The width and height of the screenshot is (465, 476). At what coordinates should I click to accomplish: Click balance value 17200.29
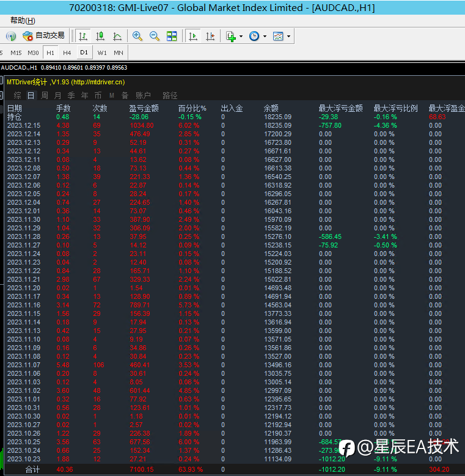(x=278, y=134)
